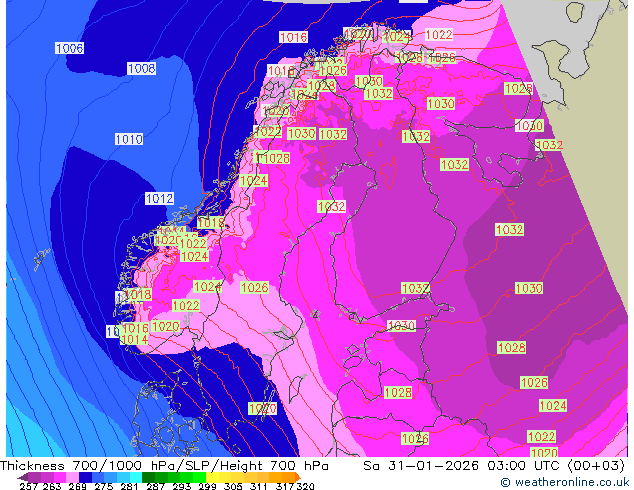Click the yellow swatch next to bright green
634x490 pixels.
[x=212, y=477]
